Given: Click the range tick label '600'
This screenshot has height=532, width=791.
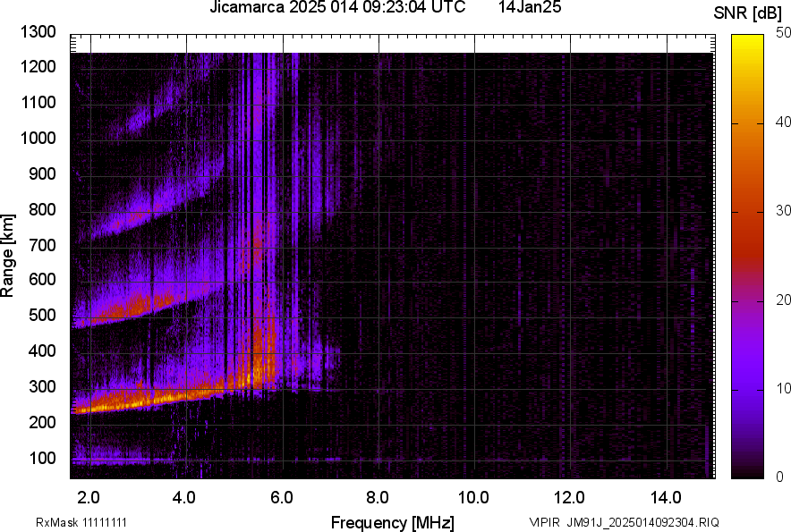Looking at the screenshot, I should (x=42, y=279).
